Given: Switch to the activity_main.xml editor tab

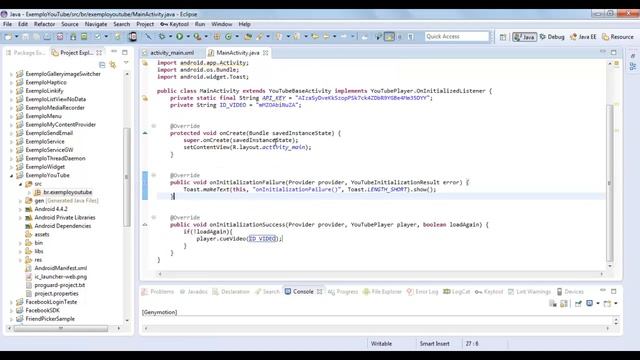Looking at the screenshot, I should pos(172,53).
